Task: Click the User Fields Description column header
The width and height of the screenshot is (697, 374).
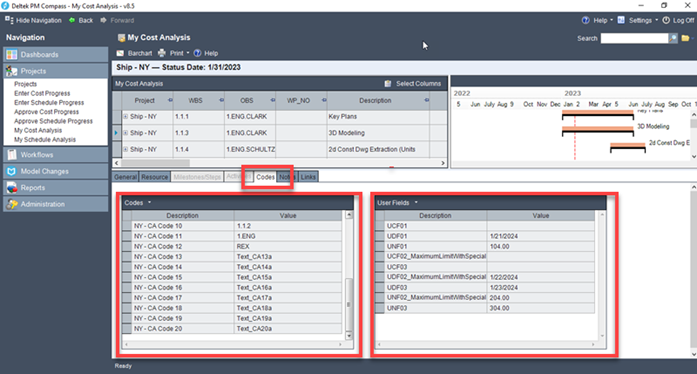Action: tap(435, 216)
